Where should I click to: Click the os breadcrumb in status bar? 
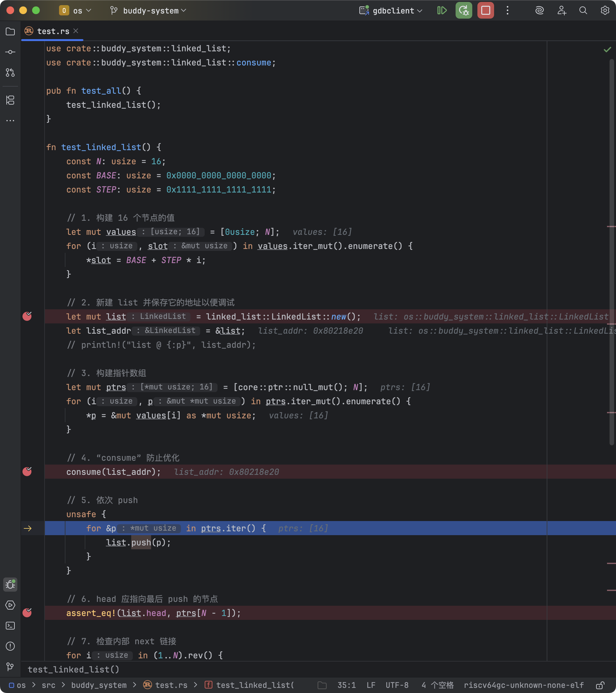18,685
